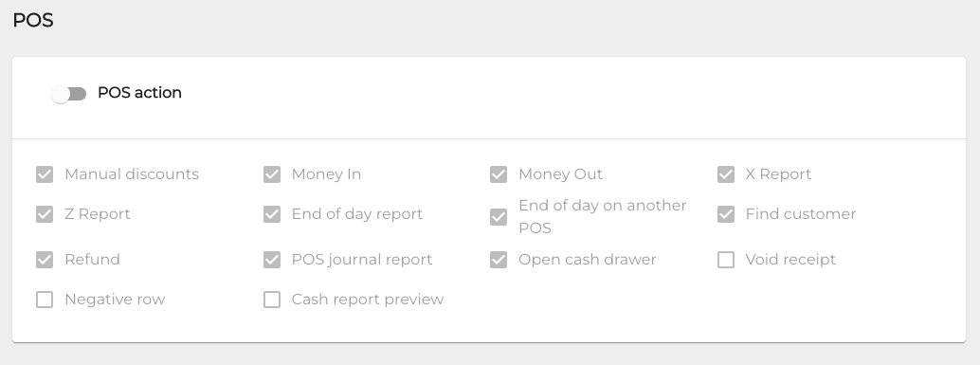Uncheck the Find customer checkbox
This screenshot has width=980, height=365.
coord(726,214)
